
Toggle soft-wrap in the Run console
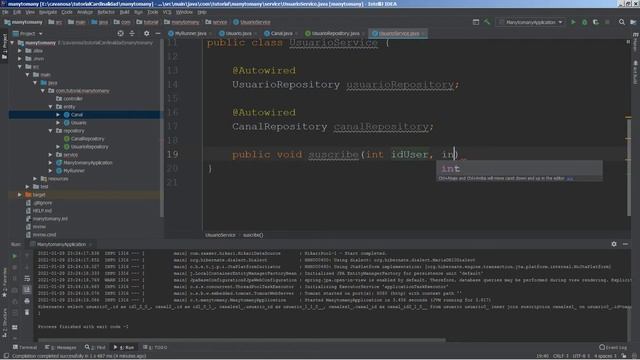pos(27,278)
